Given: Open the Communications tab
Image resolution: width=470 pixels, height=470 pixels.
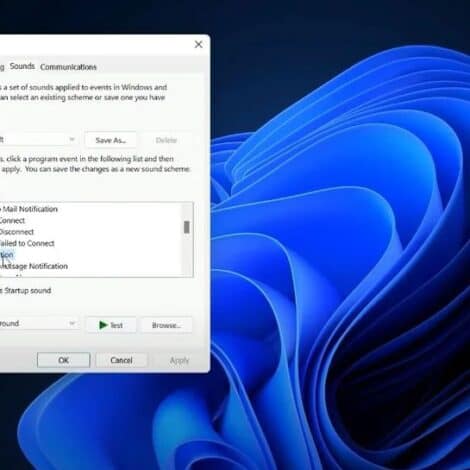Looking at the screenshot, I should click(x=68, y=67).
